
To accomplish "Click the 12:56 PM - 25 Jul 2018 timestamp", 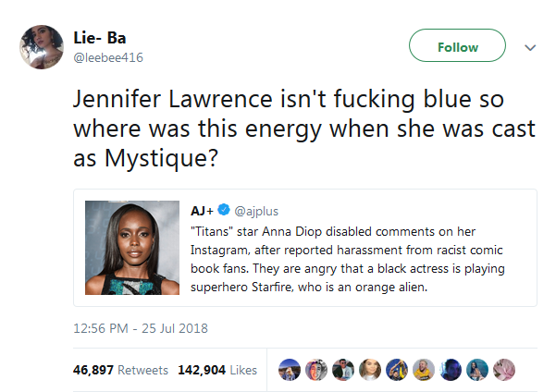I will click(140, 326).
